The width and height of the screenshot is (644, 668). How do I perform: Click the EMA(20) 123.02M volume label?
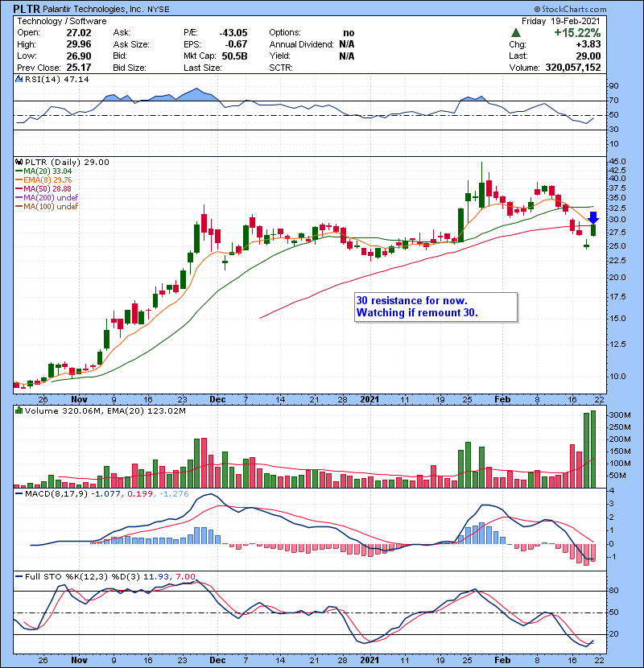147,411
